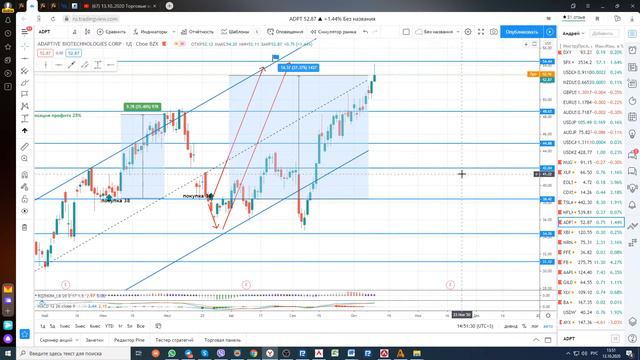Image resolution: width=640 pixels, height=360 pixels.
Task: Open indicator templates Шаблоны
Action: 235,32
